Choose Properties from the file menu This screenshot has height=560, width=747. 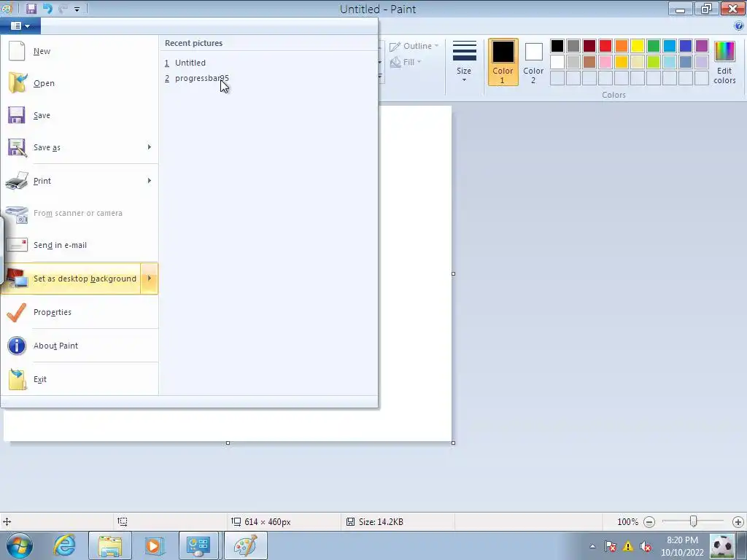(x=79, y=312)
